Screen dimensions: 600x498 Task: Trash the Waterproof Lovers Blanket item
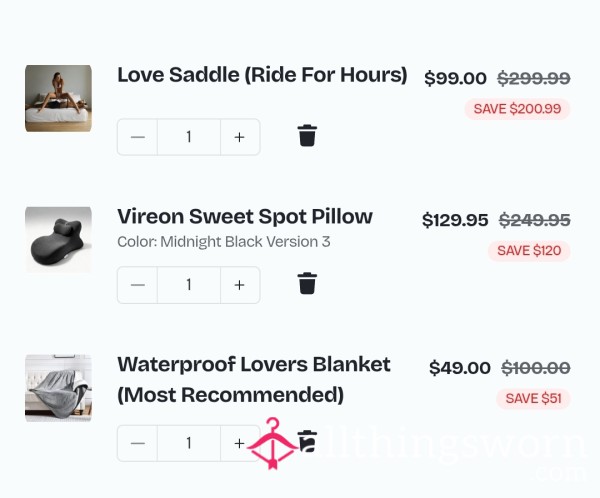tap(308, 441)
